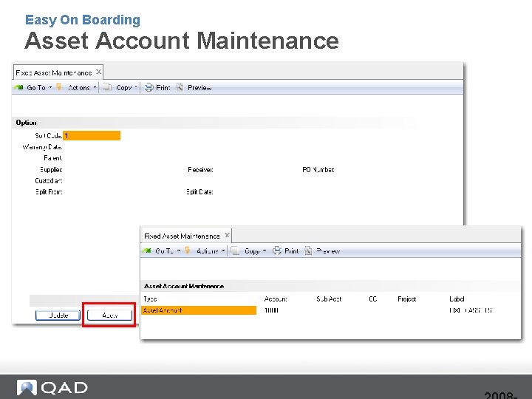The width and height of the screenshot is (532, 399).
Task: Click the Go To arrow icon in front window
Action: [146, 250]
